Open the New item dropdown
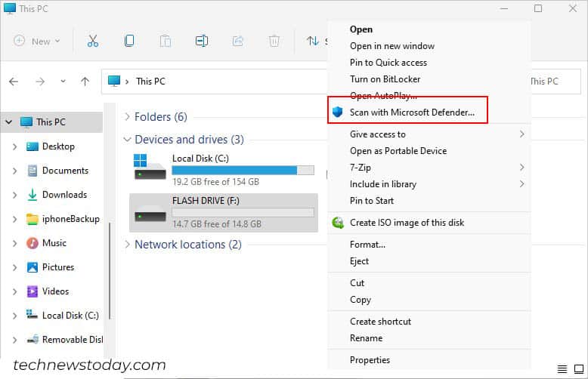This screenshot has width=588, height=379. [37, 41]
